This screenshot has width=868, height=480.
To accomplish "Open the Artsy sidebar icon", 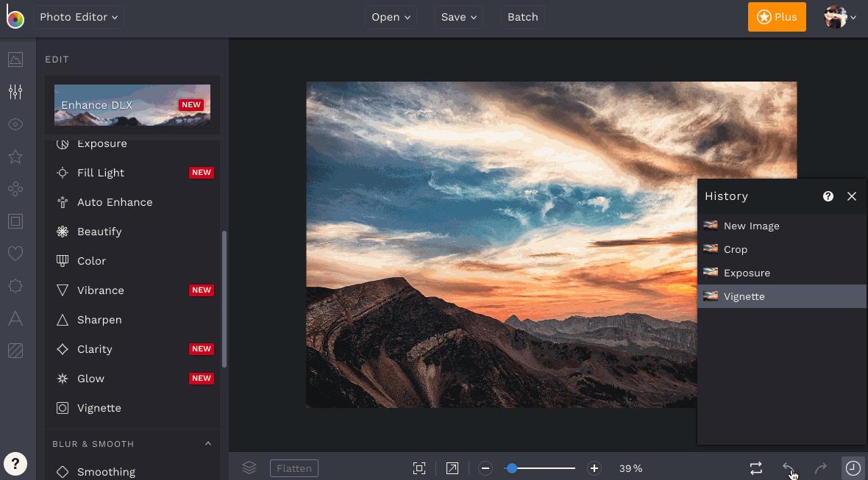I will pyautogui.click(x=15, y=189).
